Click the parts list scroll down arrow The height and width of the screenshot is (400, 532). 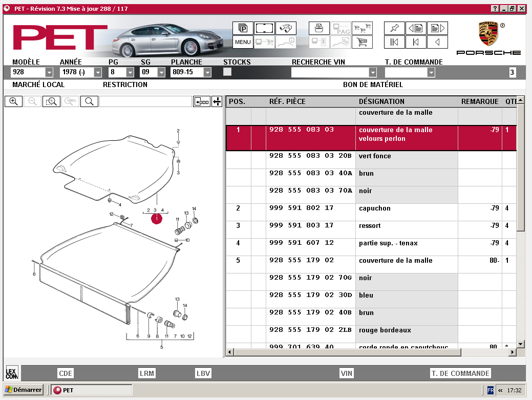[x=520, y=344]
